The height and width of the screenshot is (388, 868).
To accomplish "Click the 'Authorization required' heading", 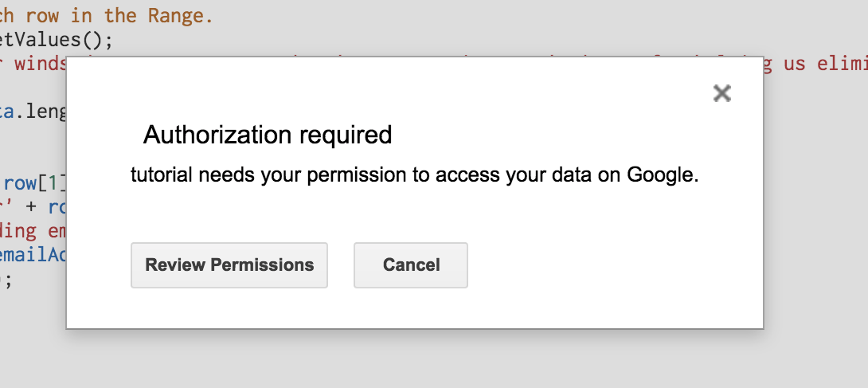I will click(268, 135).
